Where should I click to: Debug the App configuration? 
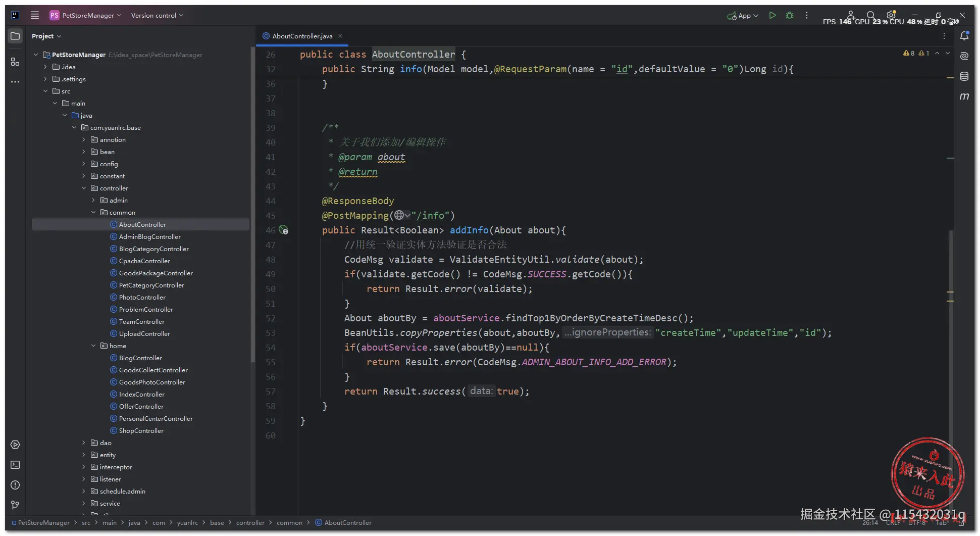[790, 15]
